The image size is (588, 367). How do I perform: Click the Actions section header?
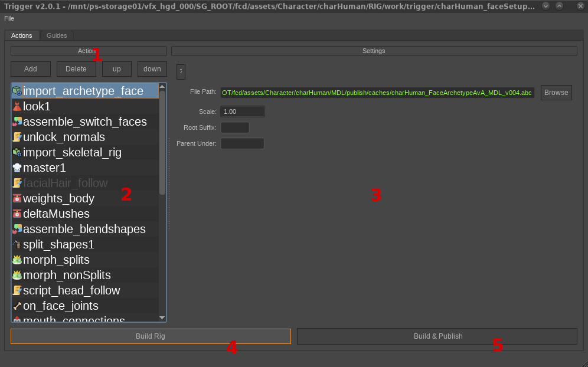point(89,51)
